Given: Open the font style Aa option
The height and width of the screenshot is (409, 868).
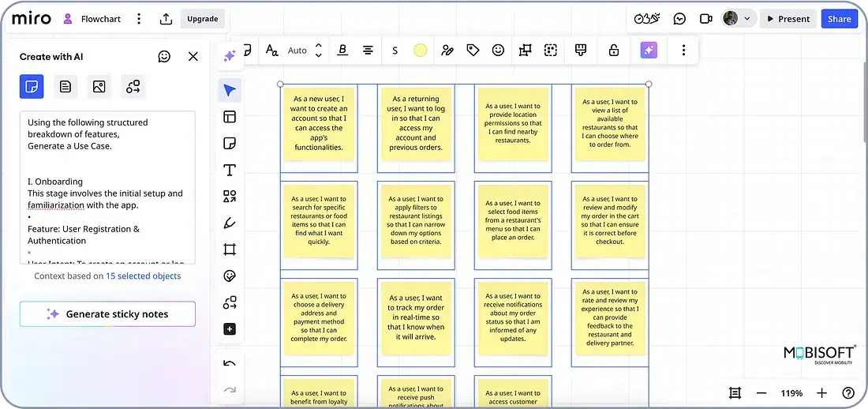Looking at the screenshot, I should 271,51.
